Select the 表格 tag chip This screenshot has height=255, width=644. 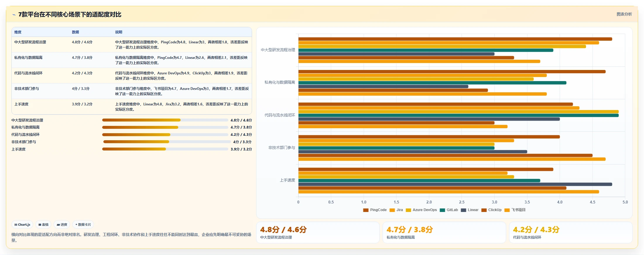43,225
